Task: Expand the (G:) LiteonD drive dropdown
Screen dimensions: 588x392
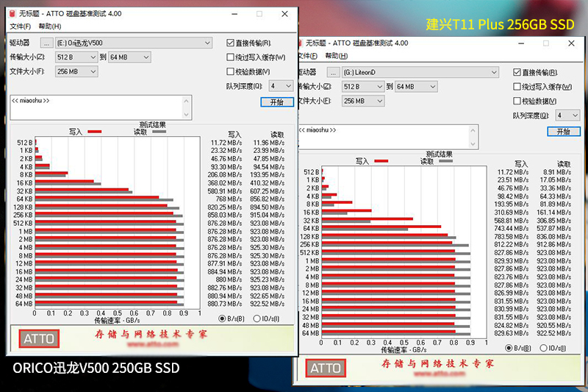Action: pos(494,72)
